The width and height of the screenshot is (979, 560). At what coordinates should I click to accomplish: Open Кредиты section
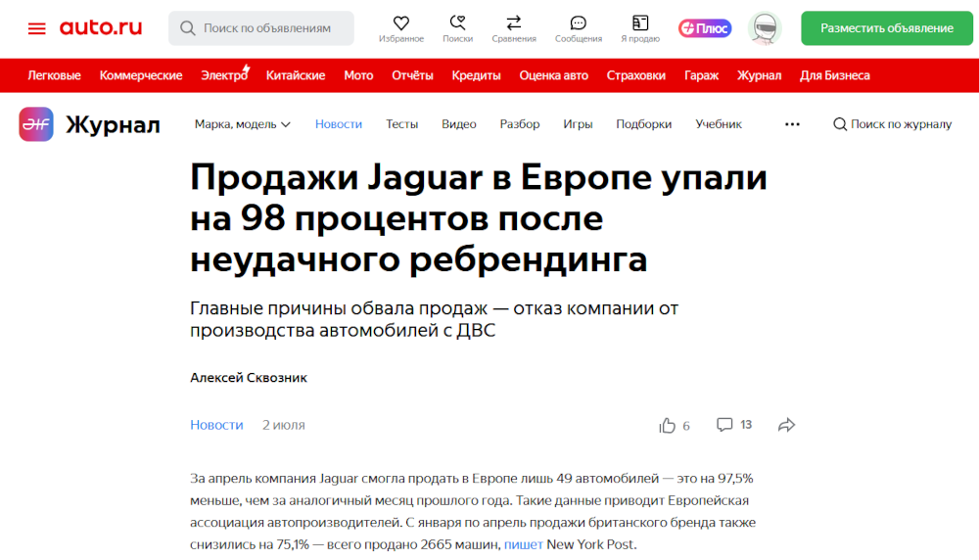coord(477,75)
